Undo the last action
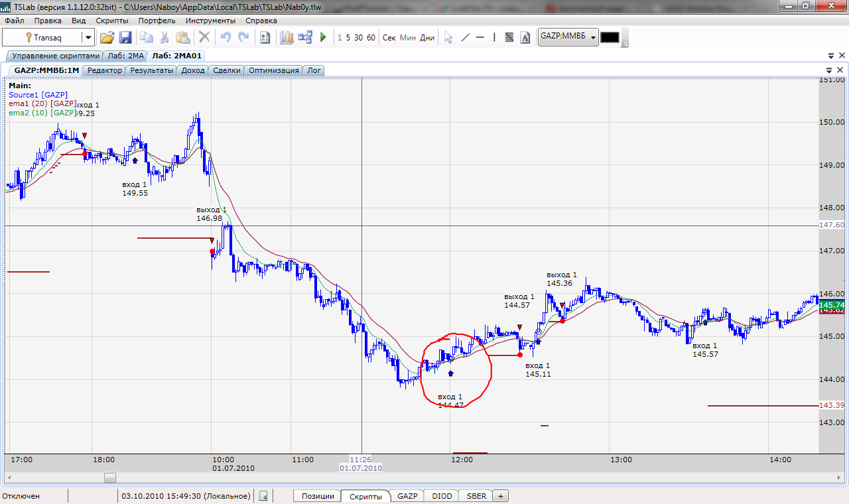Viewport: 849px width, 504px height. click(226, 37)
